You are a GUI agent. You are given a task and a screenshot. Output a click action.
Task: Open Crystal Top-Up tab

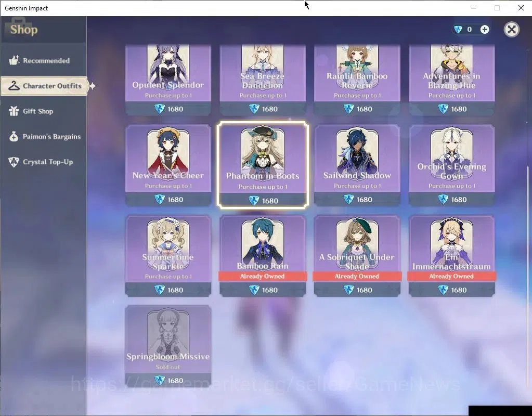click(44, 162)
